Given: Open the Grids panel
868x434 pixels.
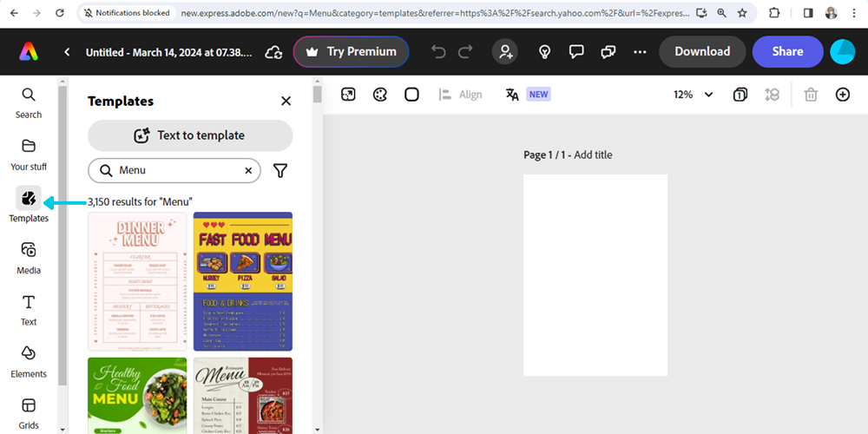Looking at the screenshot, I should pyautogui.click(x=29, y=413).
